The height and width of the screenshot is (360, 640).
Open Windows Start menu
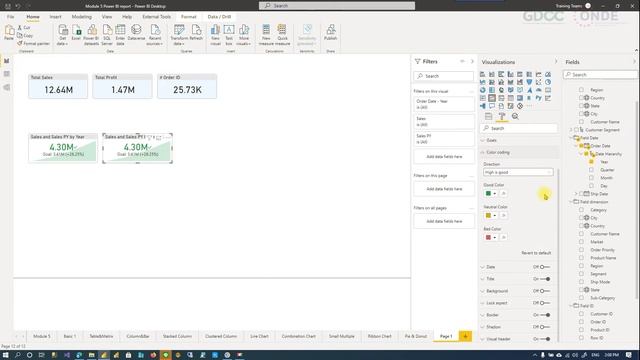coord(5,355)
